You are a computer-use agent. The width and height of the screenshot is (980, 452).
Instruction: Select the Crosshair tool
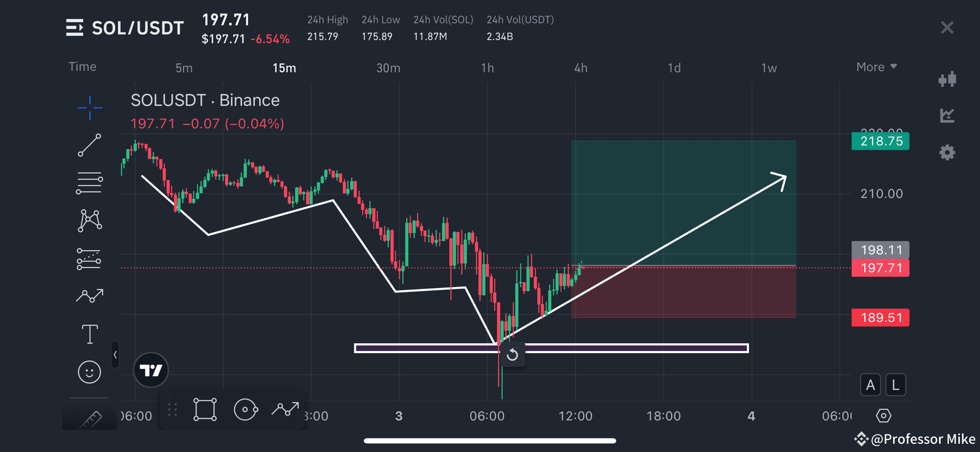(x=90, y=108)
